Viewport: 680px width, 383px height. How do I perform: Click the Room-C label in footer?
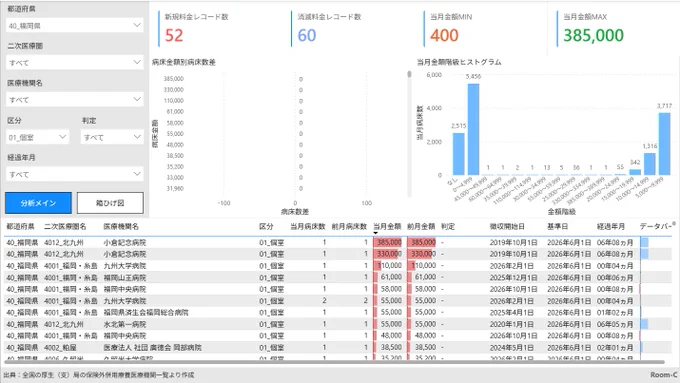tap(664, 375)
